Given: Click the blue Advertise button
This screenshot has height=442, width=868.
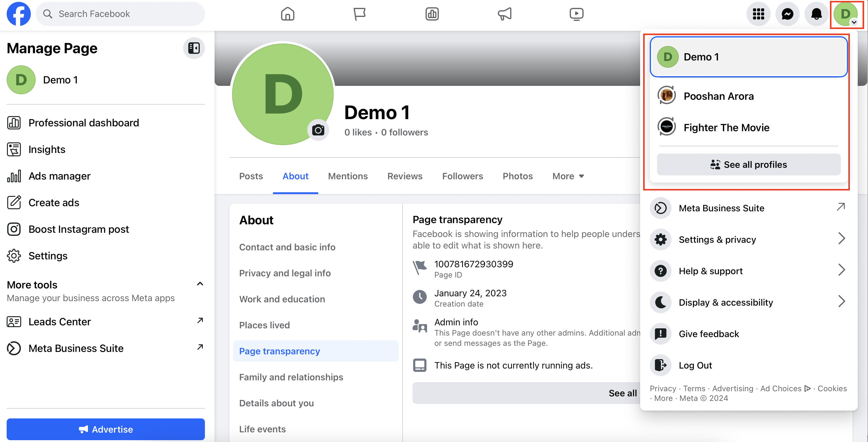Looking at the screenshot, I should [105, 429].
